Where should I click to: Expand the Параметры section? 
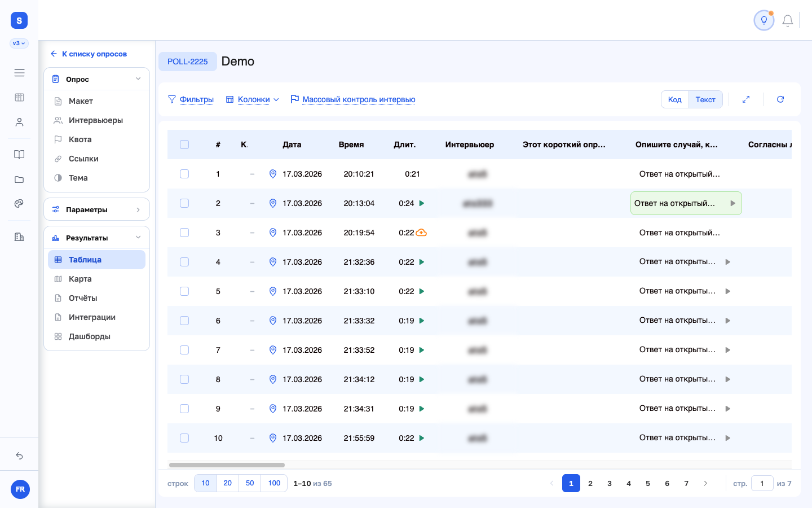coord(96,209)
